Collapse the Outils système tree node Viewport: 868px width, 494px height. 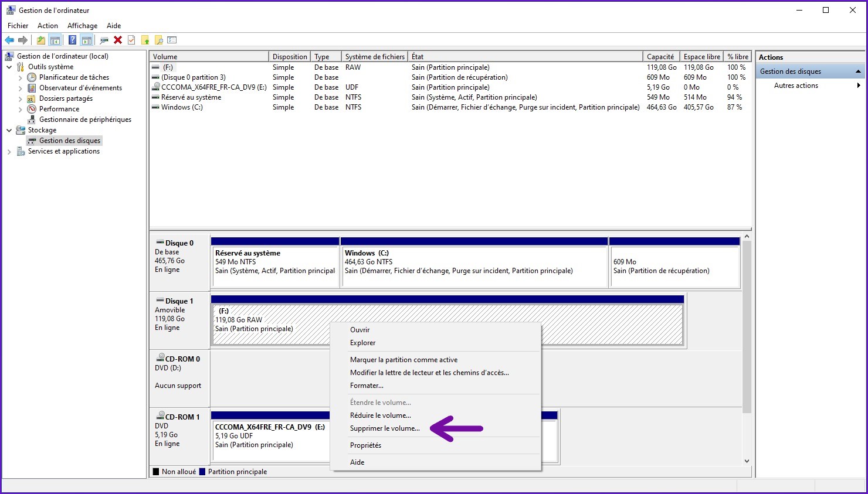[x=9, y=67]
